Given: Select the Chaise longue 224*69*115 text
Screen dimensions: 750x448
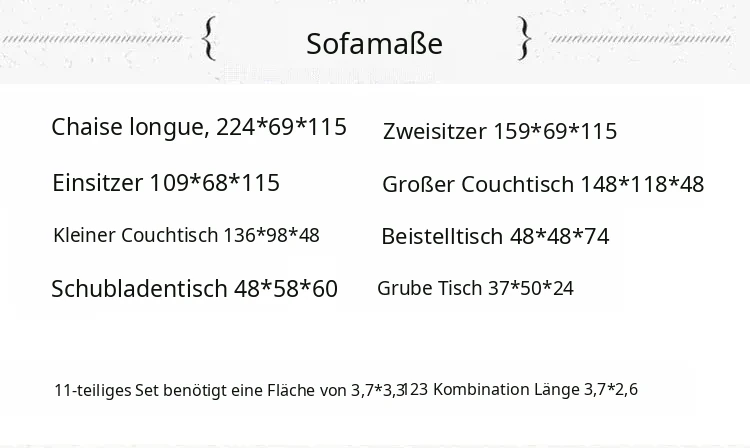Looking at the screenshot, I should point(199,127).
